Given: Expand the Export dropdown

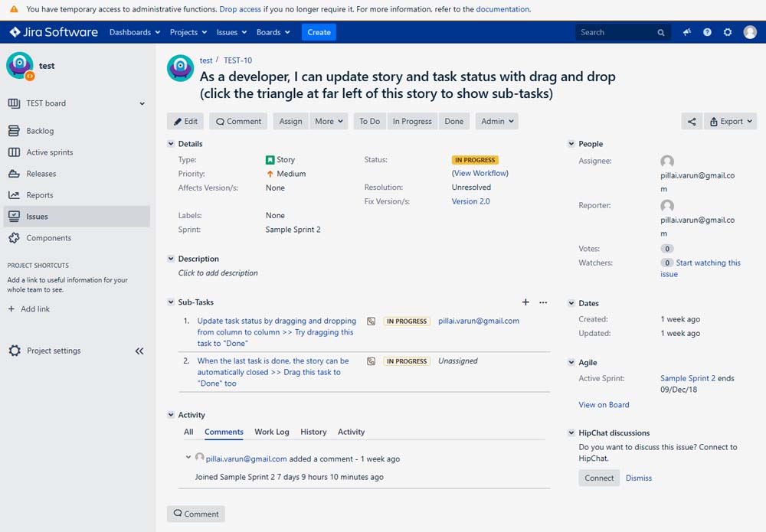Looking at the screenshot, I should tap(730, 122).
